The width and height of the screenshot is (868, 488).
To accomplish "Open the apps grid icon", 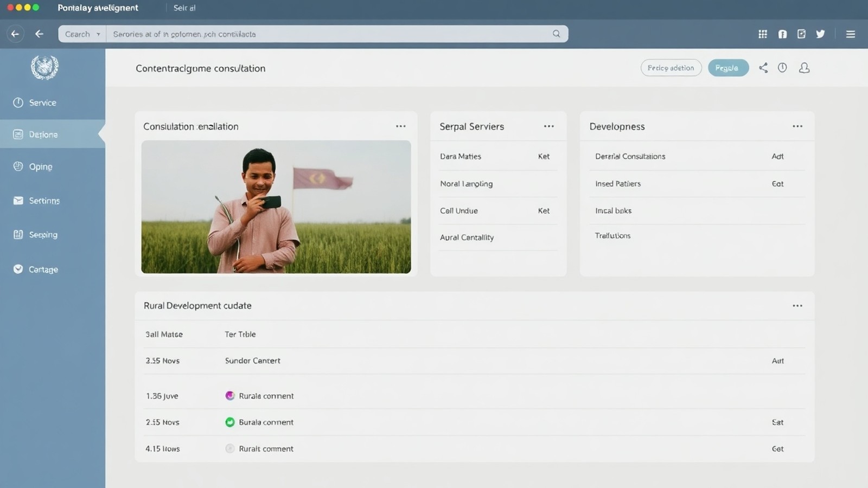I will (x=763, y=34).
